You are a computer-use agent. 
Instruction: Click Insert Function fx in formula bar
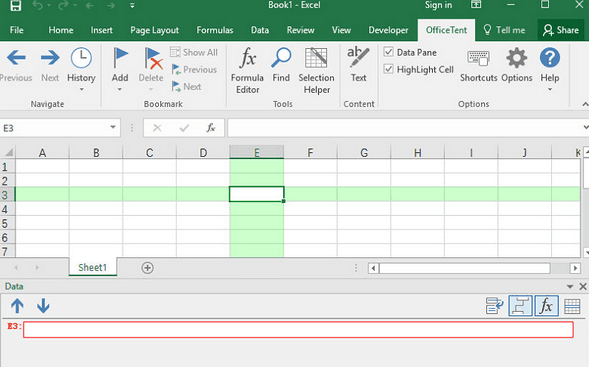pyautogui.click(x=211, y=128)
